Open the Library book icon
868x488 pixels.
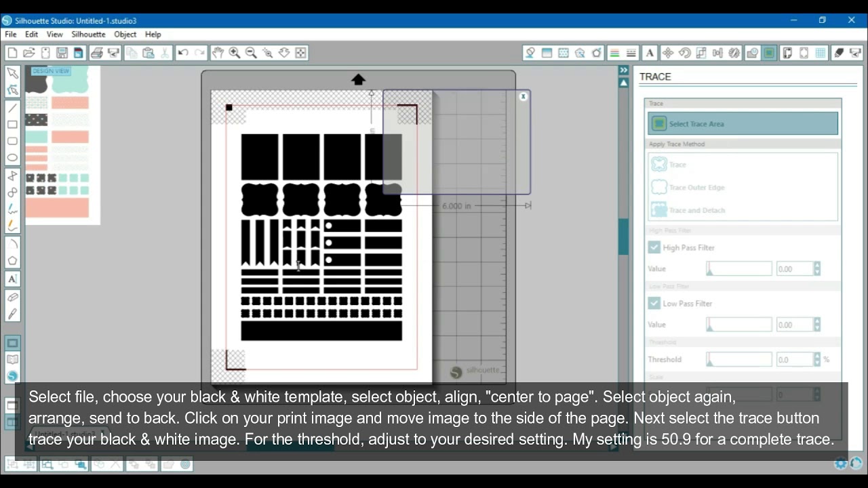pyautogui.click(x=12, y=360)
